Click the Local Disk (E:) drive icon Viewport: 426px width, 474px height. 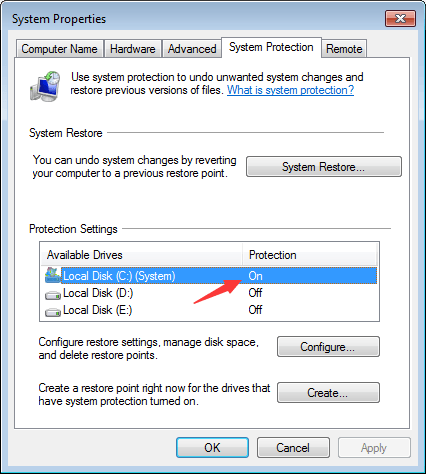tap(53, 312)
